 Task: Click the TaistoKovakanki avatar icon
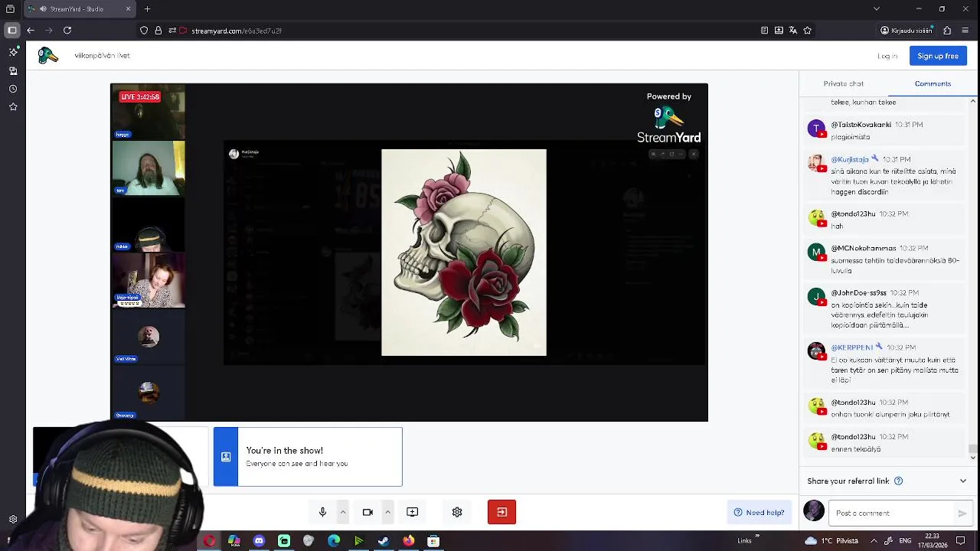(x=816, y=129)
